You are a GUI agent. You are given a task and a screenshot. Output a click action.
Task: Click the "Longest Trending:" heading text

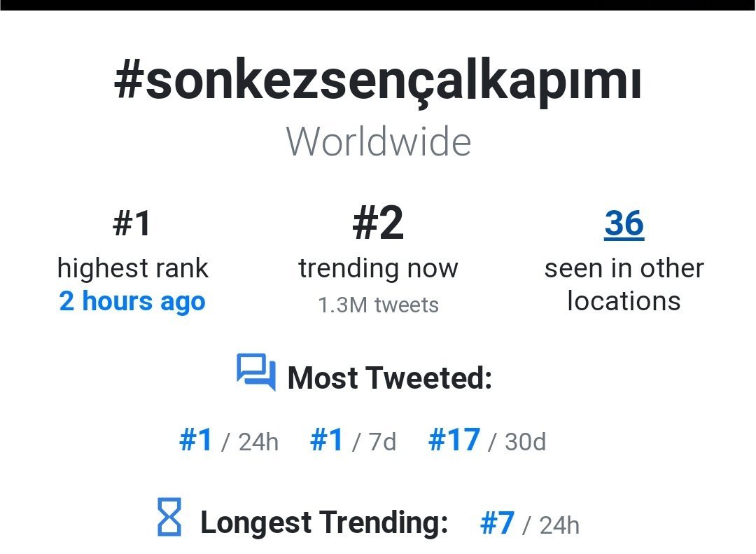click(324, 522)
